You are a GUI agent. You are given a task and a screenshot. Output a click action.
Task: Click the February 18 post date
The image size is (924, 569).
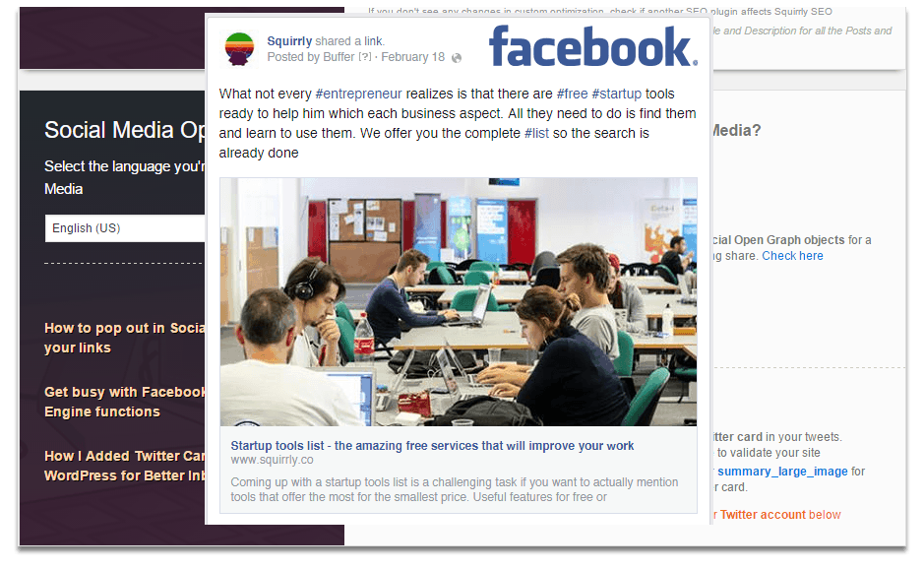412,57
